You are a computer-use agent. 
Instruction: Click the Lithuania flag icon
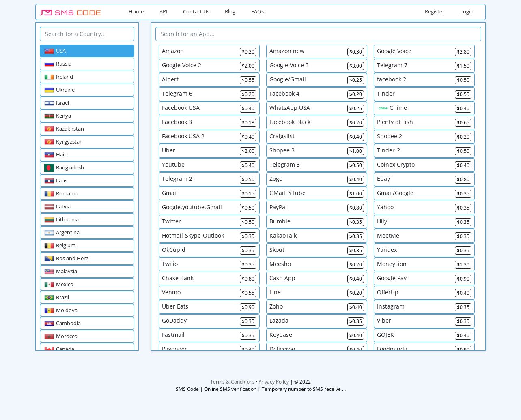click(49, 220)
